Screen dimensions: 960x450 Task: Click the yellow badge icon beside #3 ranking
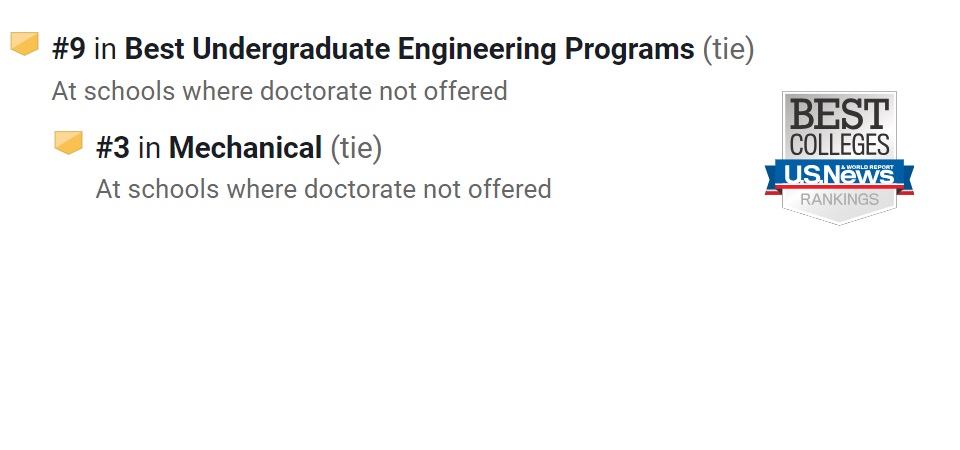click(x=68, y=143)
